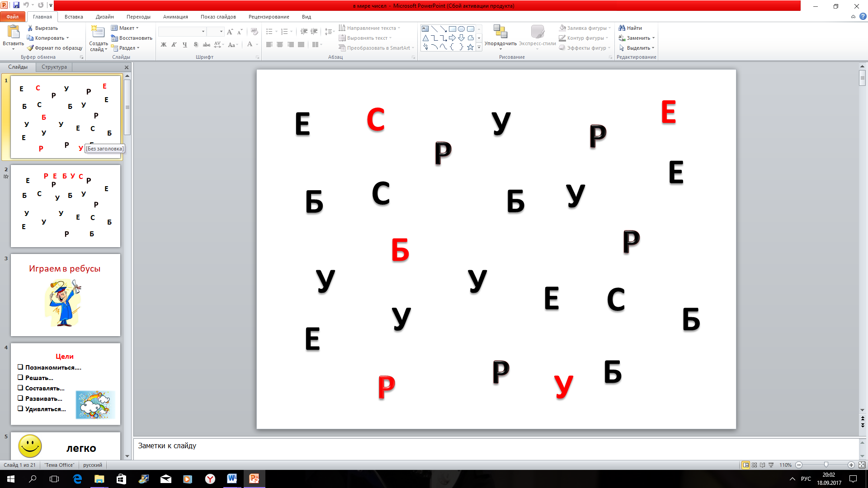Click the zoom in plus button
868x488 pixels.
(x=851, y=465)
